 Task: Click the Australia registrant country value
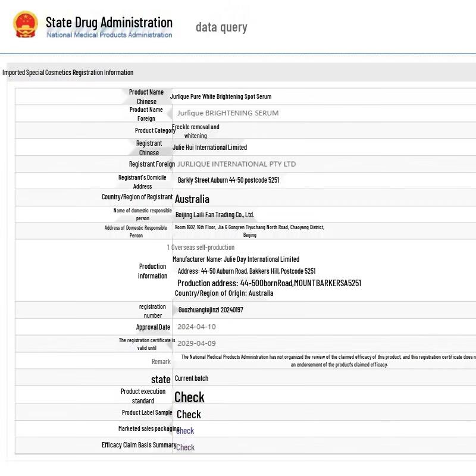192,199
